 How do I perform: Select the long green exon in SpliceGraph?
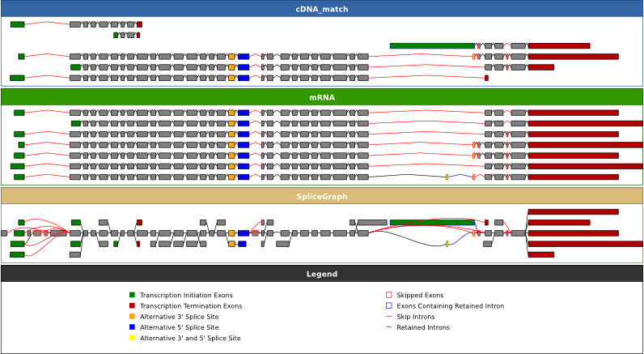click(432, 222)
